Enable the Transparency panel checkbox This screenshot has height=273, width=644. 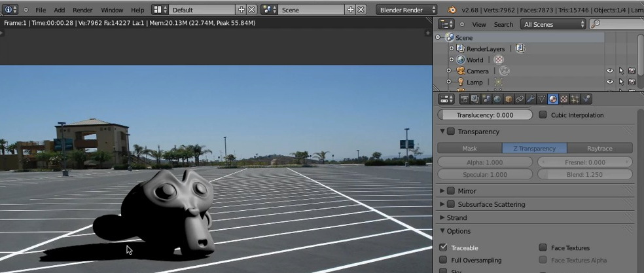[451, 132]
